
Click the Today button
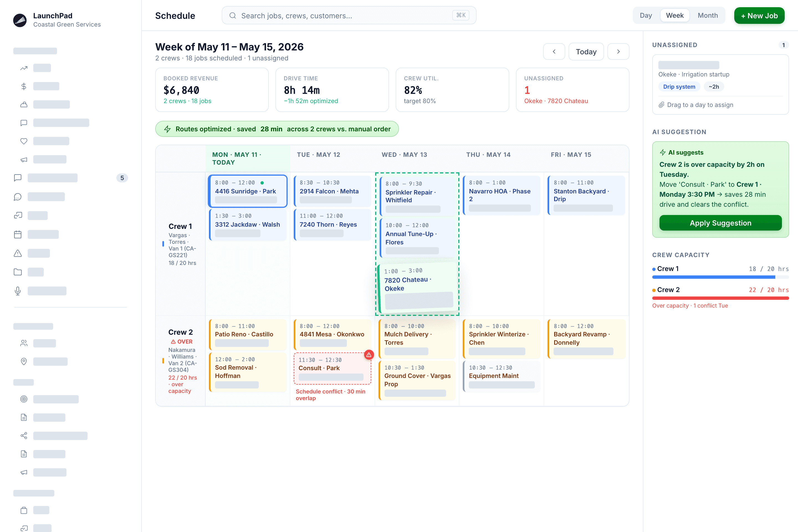coord(586,52)
